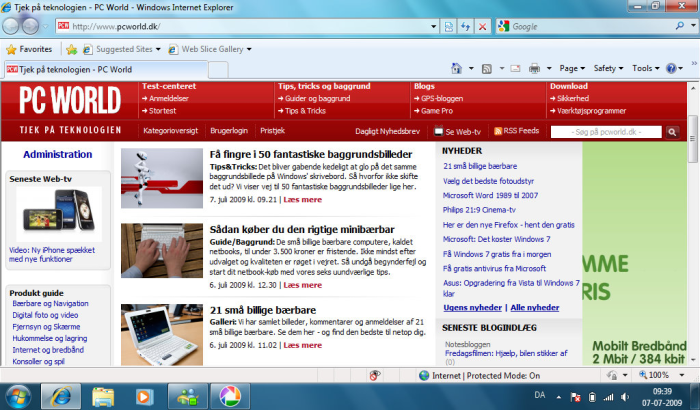Click the PC World site search button

tap(672, 132)
